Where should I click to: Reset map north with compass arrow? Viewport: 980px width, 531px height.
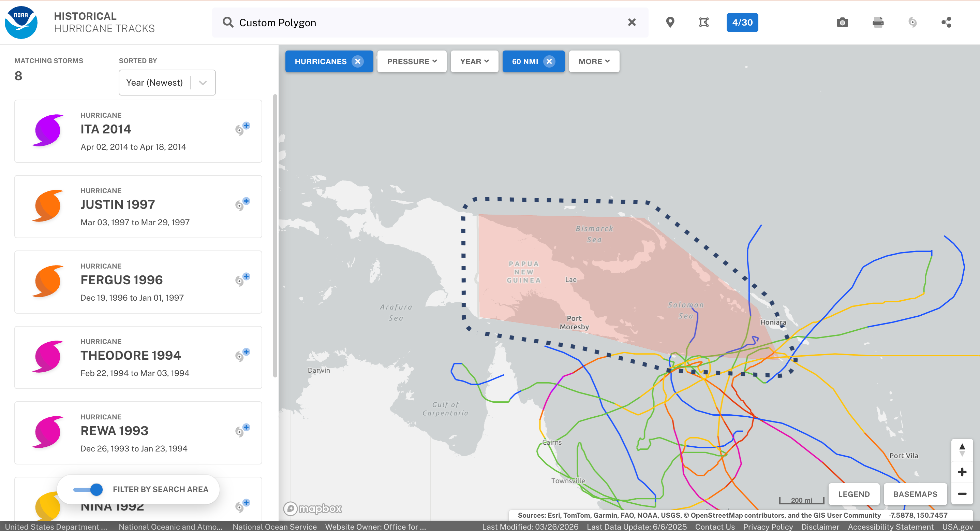point(962,449)
